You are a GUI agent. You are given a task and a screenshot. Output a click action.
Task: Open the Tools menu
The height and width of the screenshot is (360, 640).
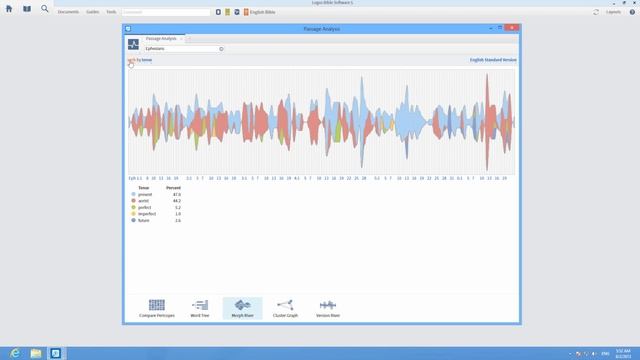click(x=111, y=12)
